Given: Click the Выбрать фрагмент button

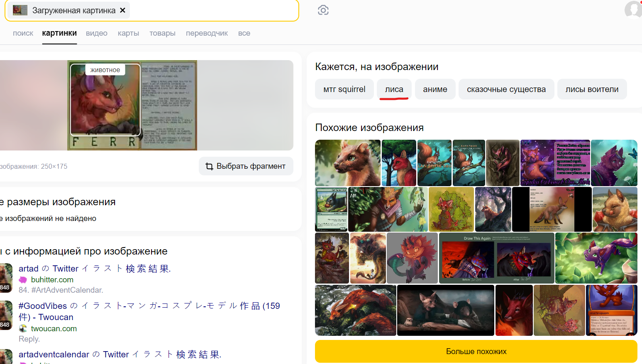Looking at the screenshot, I should [246, 166].
